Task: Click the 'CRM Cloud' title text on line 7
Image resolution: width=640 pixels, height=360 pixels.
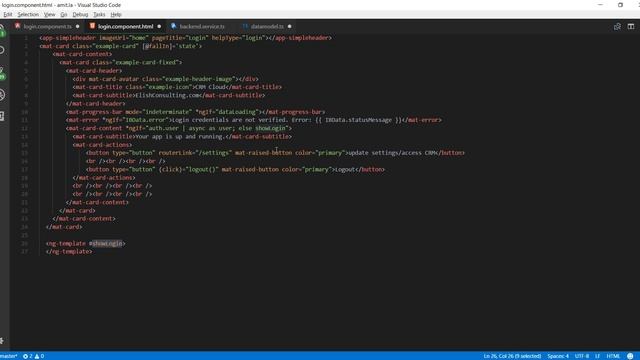Action: pos(210,87)
